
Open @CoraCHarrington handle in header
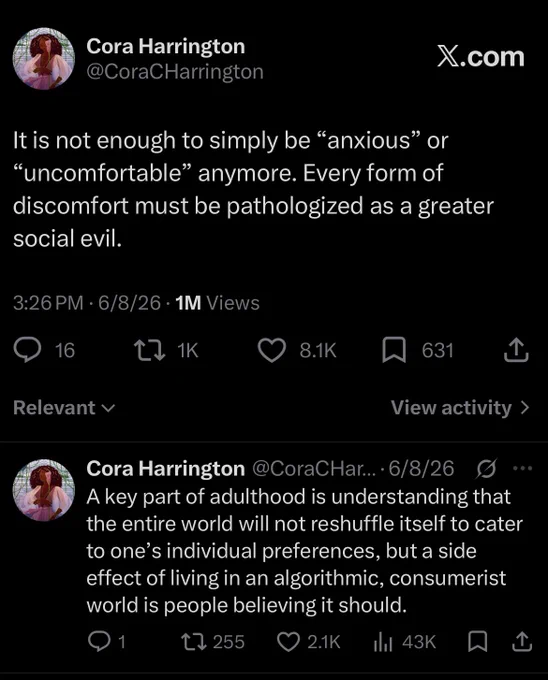[x=175, y=72]
